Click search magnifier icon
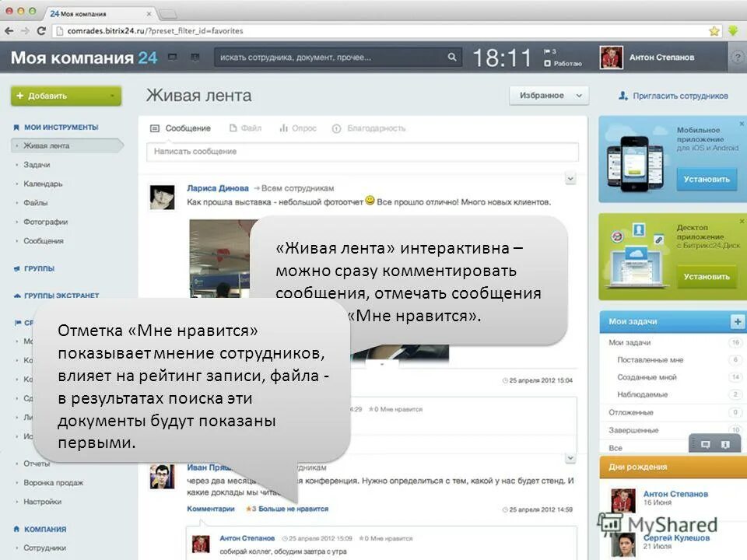The height and width of the screenshot is (560, 747). tap(451, 57)
